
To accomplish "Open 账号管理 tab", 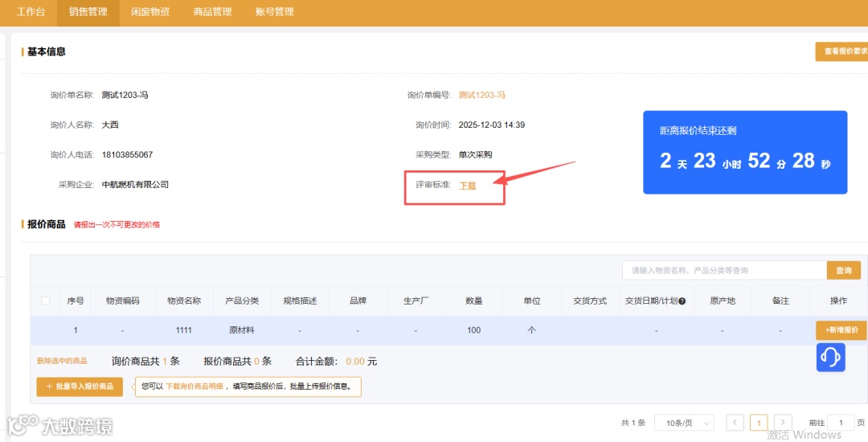I will click(275, 11).
